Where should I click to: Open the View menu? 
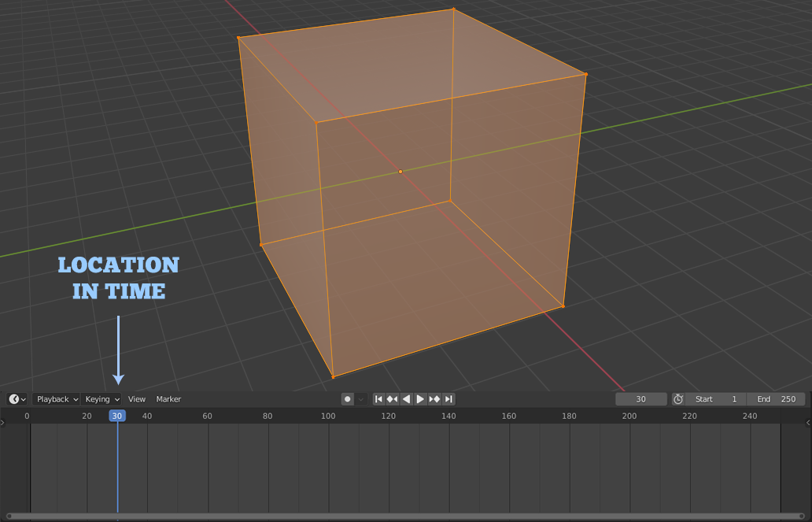(x=137, y=399)
